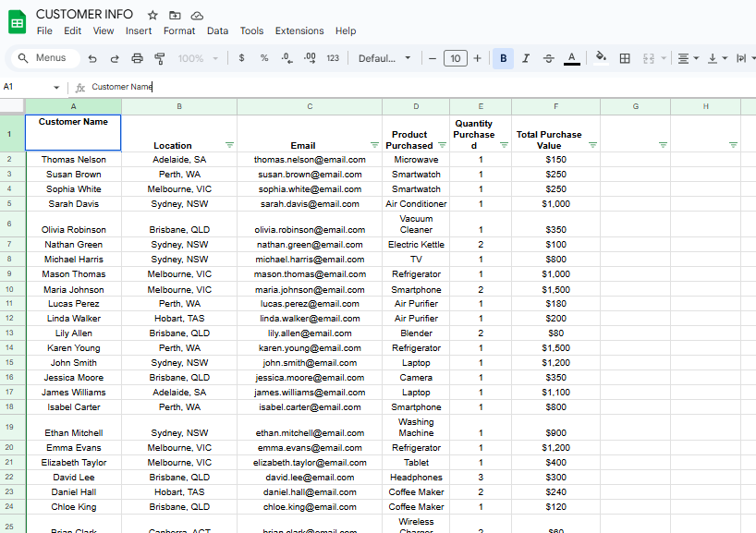Viewport: 756px width, 533px height.
Task: Click the undo arrow
Action: click(x=92, y=59)
